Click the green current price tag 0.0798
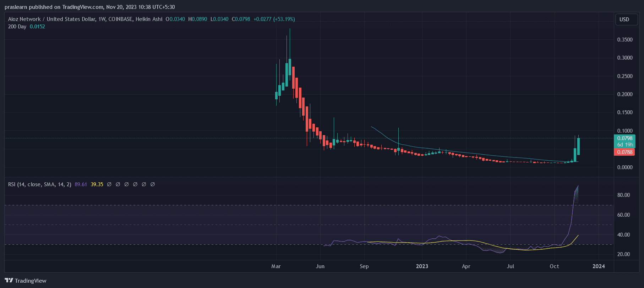 click(x=624, y=138)
